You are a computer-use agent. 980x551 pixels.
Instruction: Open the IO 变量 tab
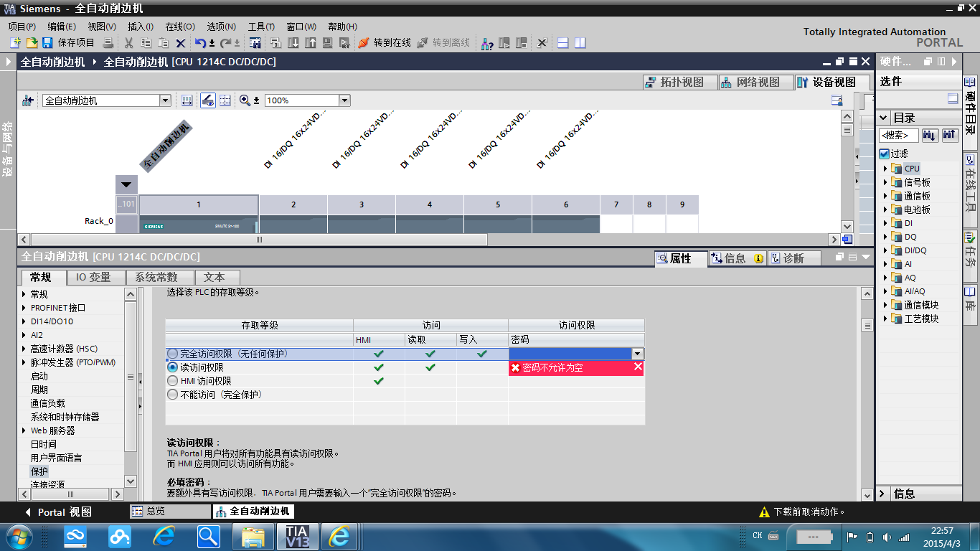click(x=96, y=277)
